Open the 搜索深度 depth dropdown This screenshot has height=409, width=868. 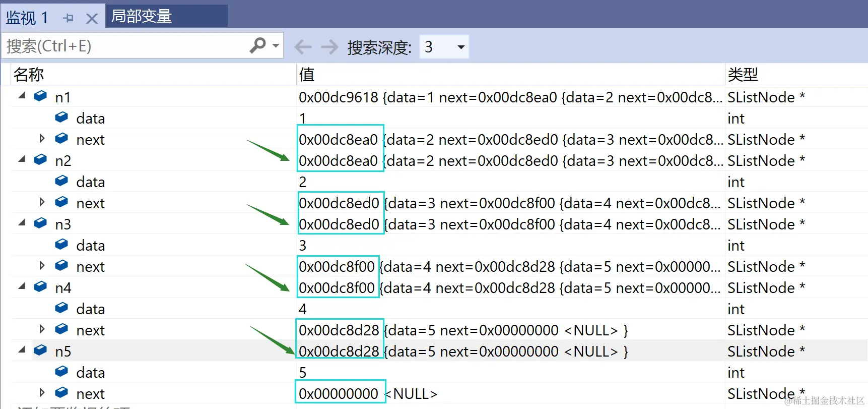pyautogui.click(x=444, y=47)
